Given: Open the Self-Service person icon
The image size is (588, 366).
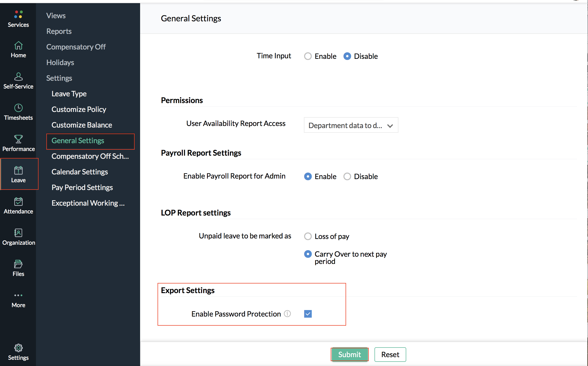Looking at the screenshot, I should tap(18, 77).
